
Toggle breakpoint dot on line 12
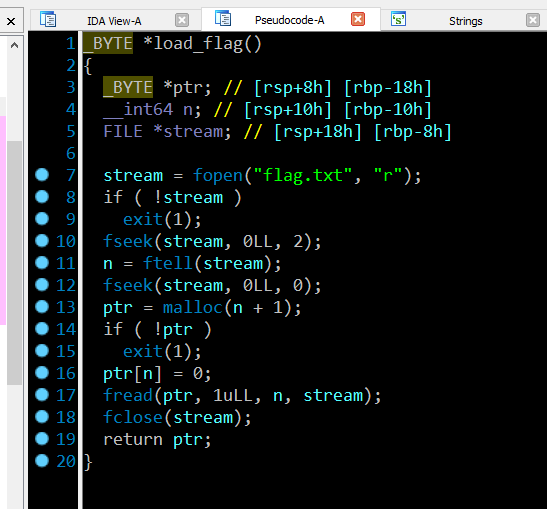click(42, 285)
